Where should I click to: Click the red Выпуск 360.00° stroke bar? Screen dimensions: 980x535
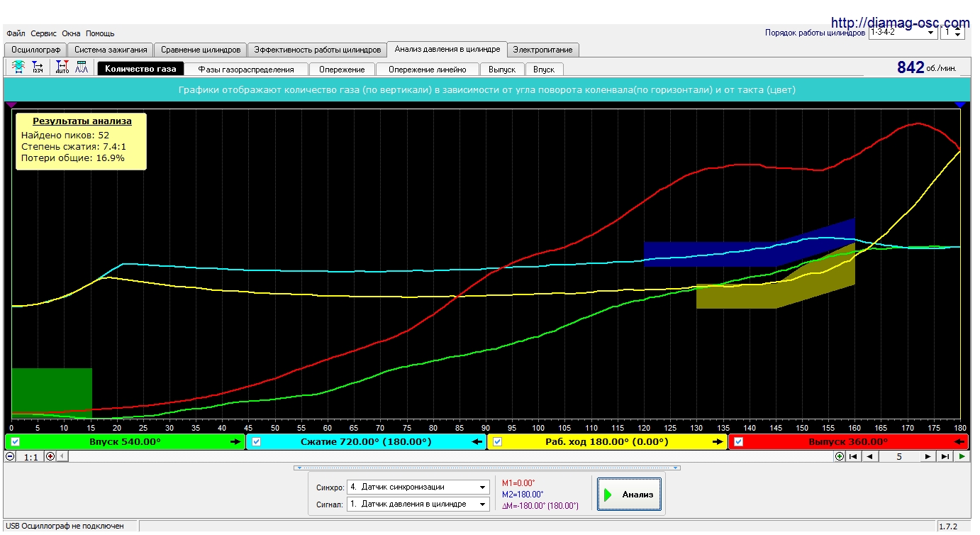tap(848, 441)
